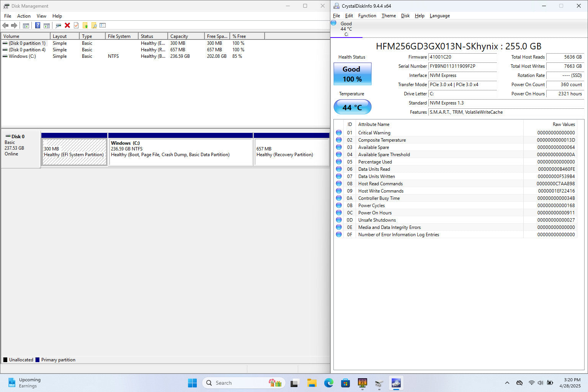Open CrystalDiskInfo Theme menu
The image size is (588, 392).
pos(389,16)
